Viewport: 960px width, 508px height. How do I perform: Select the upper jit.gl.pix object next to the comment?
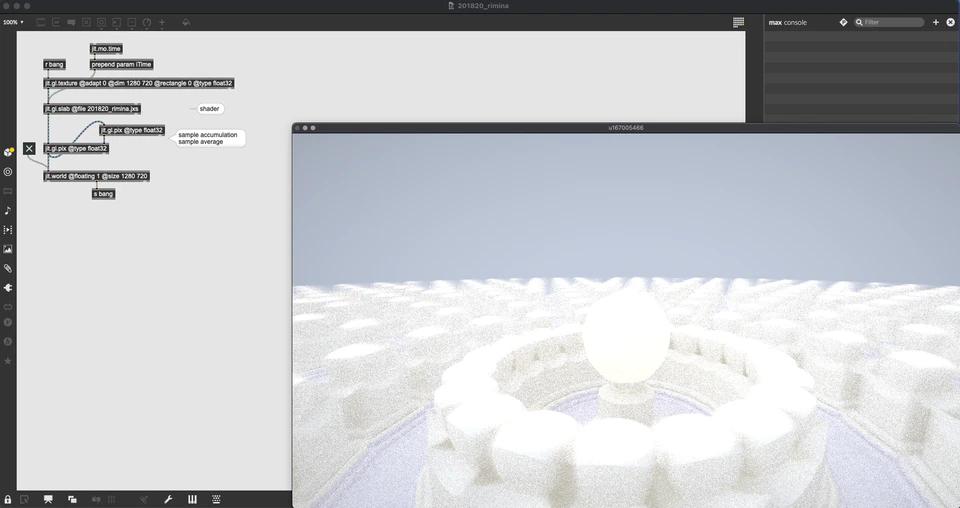coord(132,130)
